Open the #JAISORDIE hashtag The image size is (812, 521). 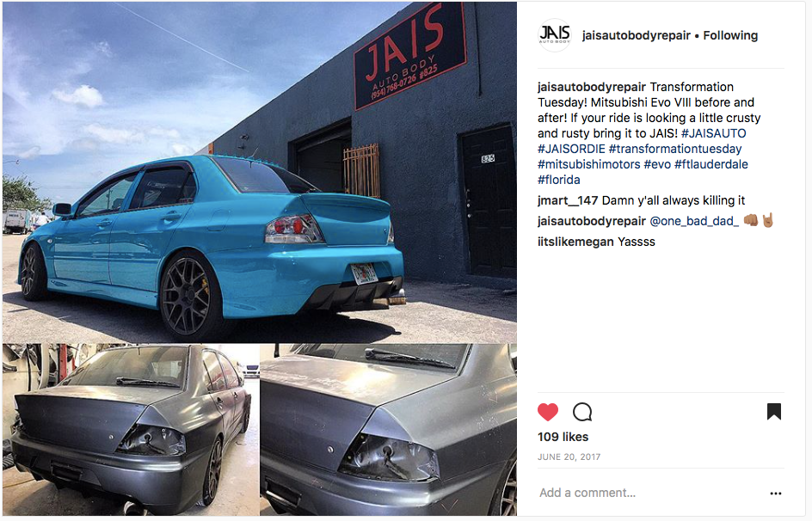click(571, 149)
